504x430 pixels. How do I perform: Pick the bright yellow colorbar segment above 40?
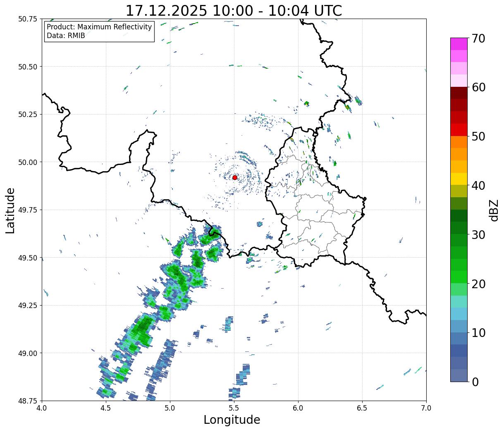pyautogui.click(x=459, y=179)
